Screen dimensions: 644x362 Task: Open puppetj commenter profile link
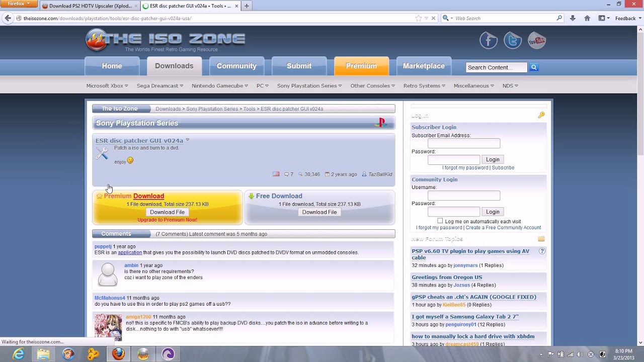pyautogui.click(x=103, y=246)
